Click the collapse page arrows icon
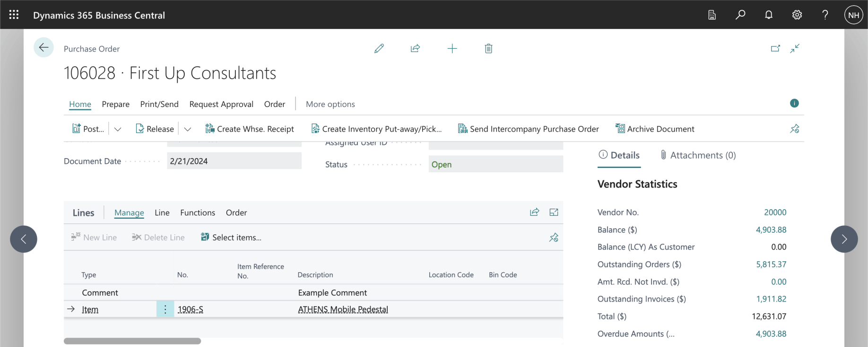This screenshot has height=347, width=868. tap(795, 48)
